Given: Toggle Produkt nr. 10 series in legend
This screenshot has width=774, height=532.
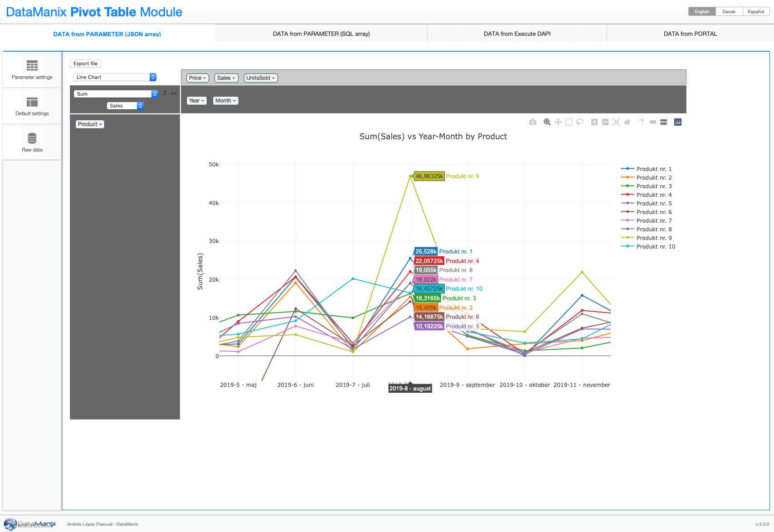Looking at the screenshot, I should [648, 246].
